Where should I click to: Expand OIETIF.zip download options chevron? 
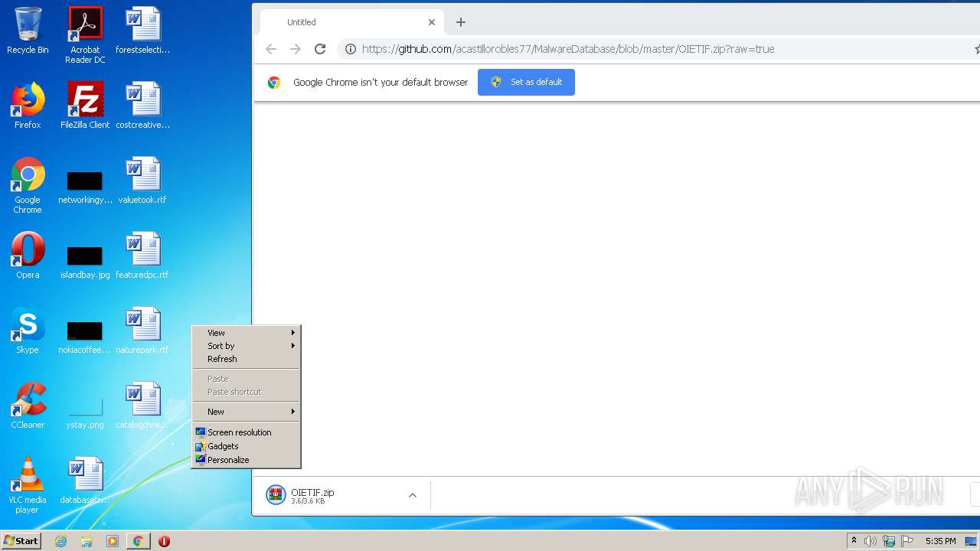point(412,495)
